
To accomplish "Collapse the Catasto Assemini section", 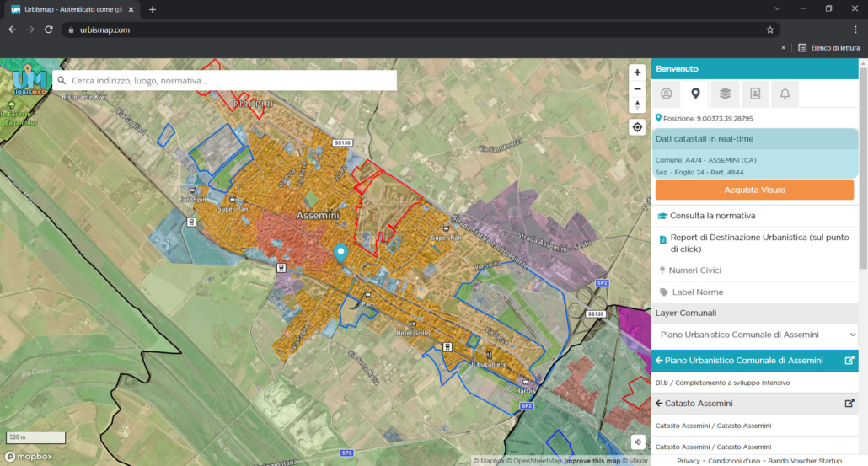I will 659,404.
